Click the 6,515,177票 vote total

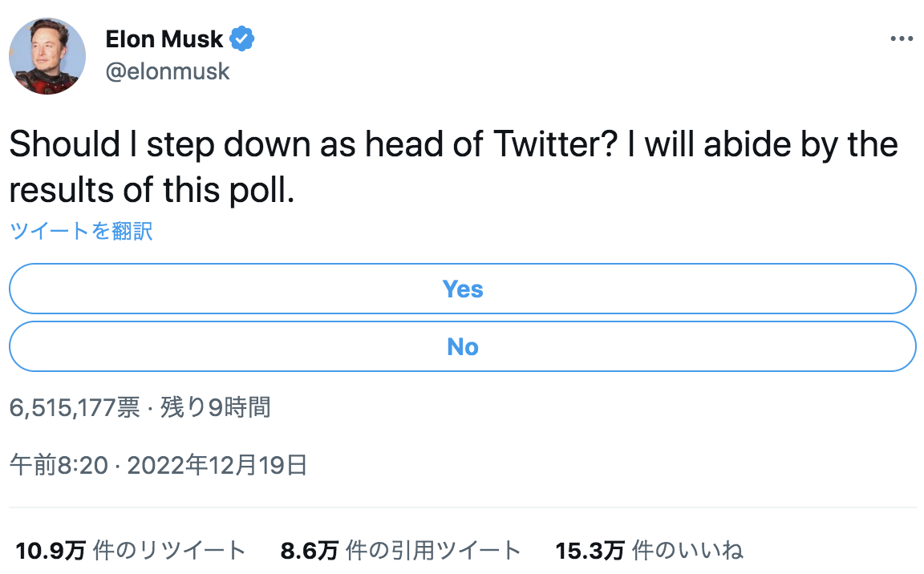pos(75,407)
